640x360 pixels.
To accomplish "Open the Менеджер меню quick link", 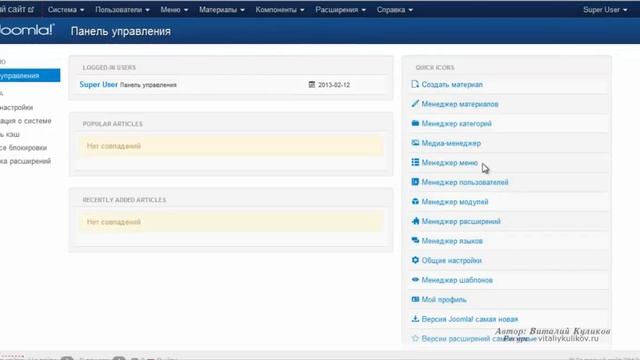I will tap(449, 163).
